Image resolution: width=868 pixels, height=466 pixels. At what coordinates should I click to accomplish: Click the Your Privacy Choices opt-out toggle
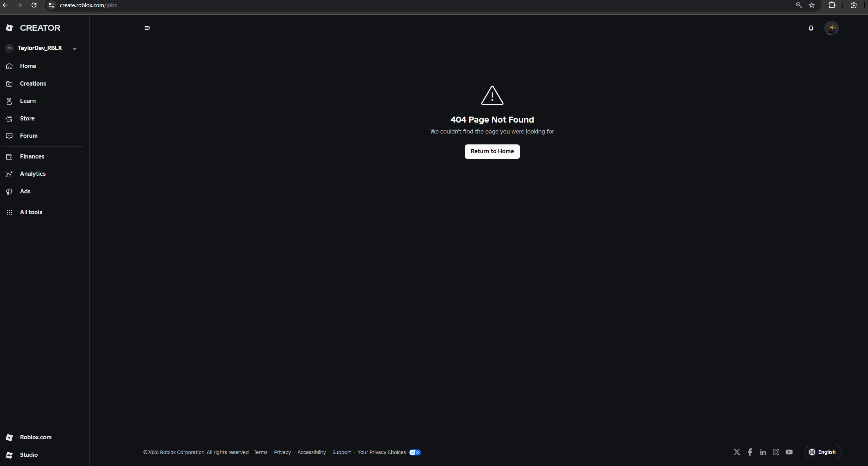click(415, 452)
